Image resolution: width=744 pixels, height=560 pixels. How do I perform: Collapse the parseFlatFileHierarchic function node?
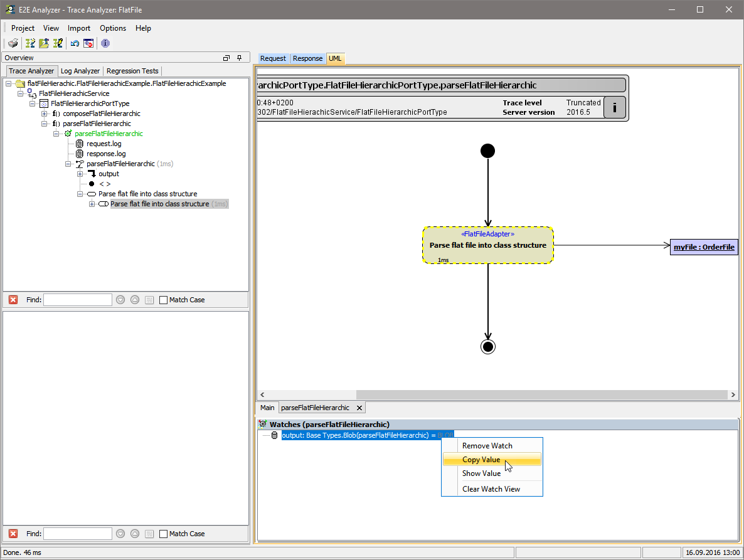[44, 124]
